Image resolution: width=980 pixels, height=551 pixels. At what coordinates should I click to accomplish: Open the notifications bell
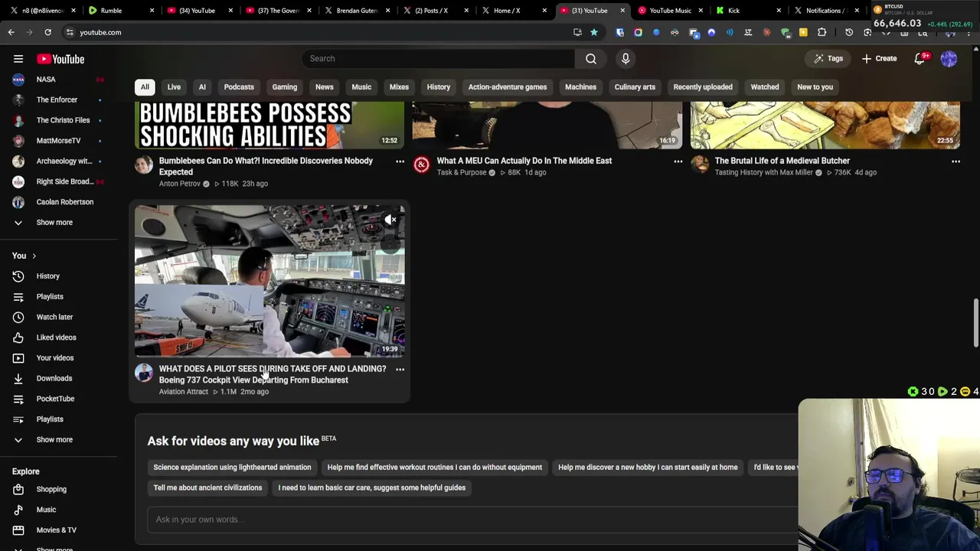pos(920,59)
